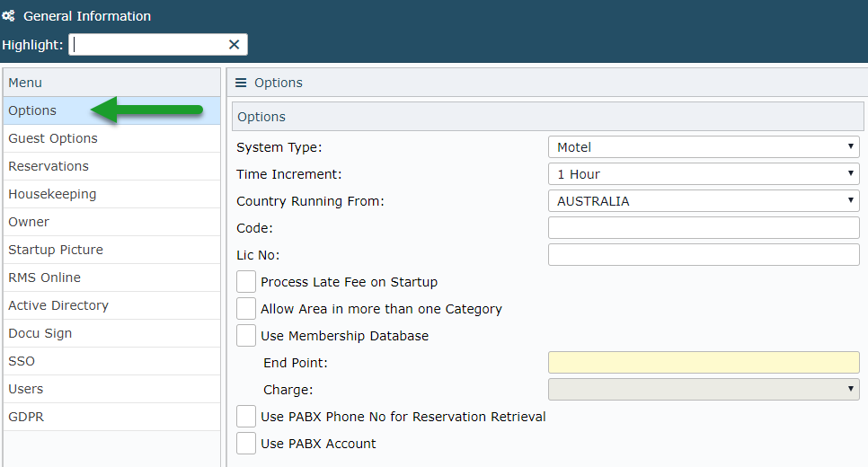Click the gears icon beside General Information
This screenshot has height=467, width=868.
(8, 16)
